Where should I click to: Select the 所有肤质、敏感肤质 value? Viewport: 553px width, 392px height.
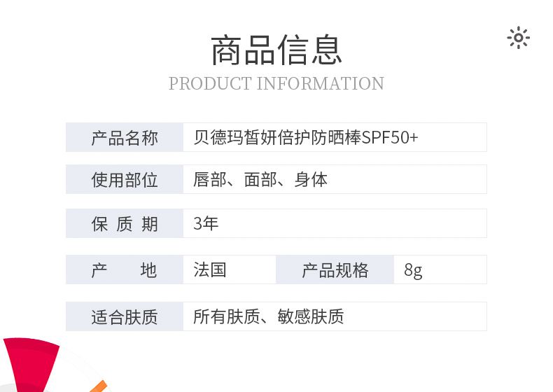tap(268, 316)
